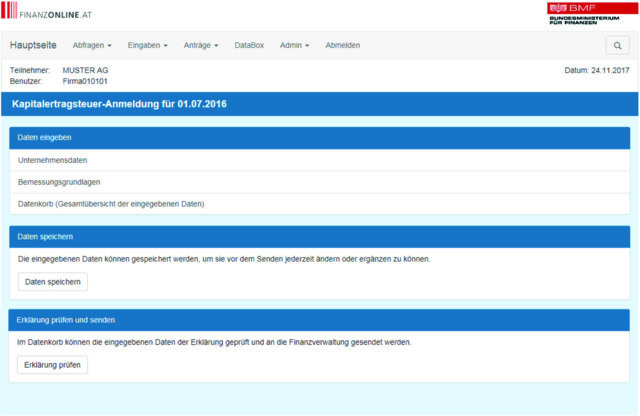640x416 pixels.
Task: Open the Bemessungsgrundlagen entry
Action: coord(319,182)
